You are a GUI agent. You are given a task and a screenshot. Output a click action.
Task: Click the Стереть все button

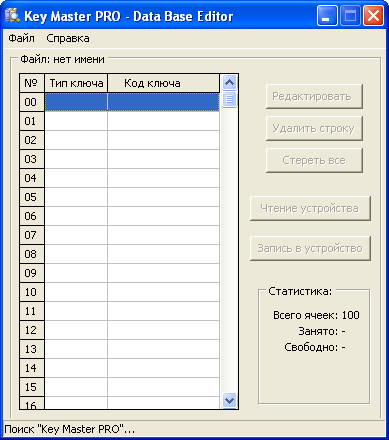(314, 160)
